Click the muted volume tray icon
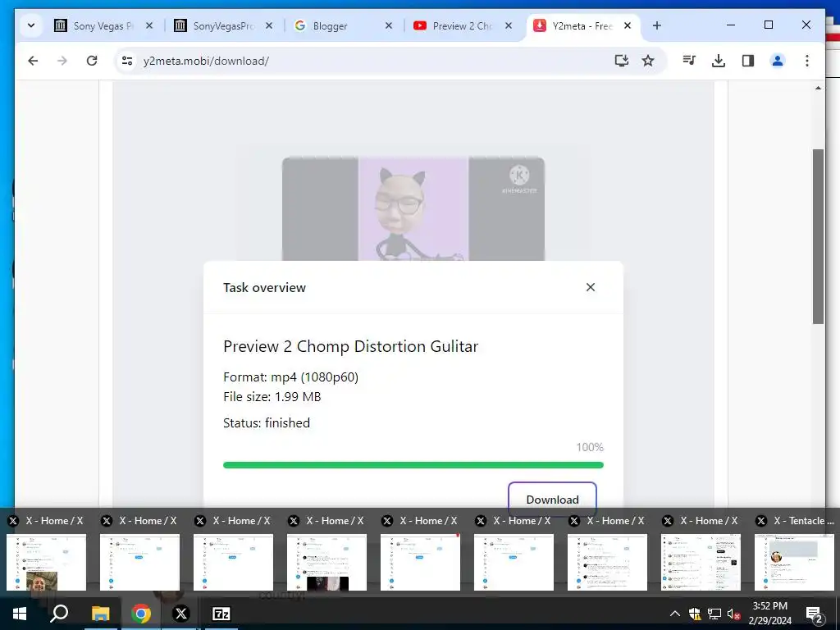The height and width of the screenshot is (630, 840). [734, 614]
